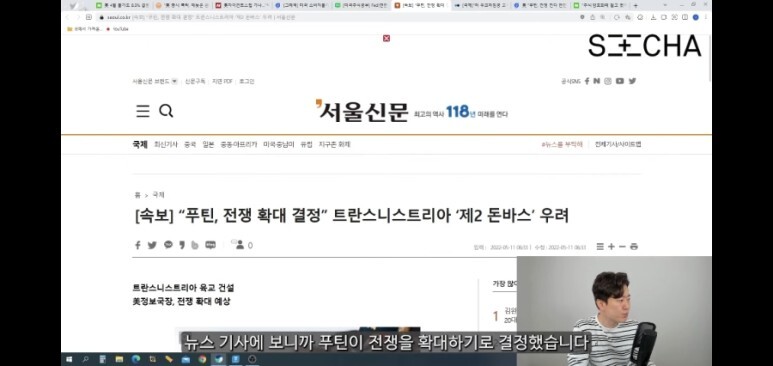The width and height of the screenshot is (773, 366).
Task: Open the 중국 category
Action: pos(190,145)
